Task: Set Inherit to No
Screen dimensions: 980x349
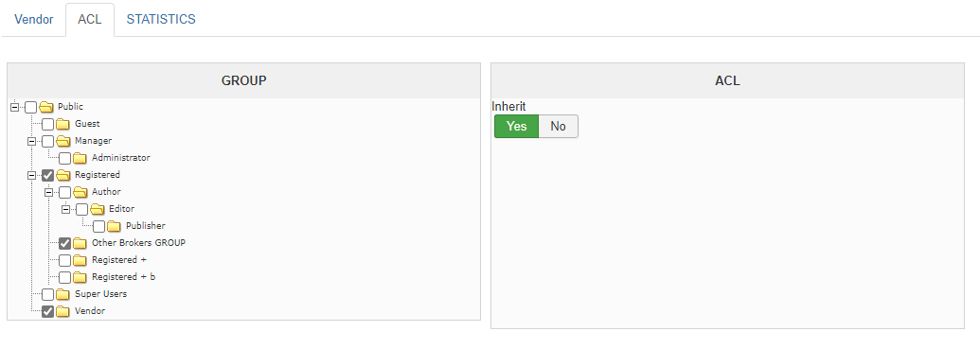Action: pos(558,126)
